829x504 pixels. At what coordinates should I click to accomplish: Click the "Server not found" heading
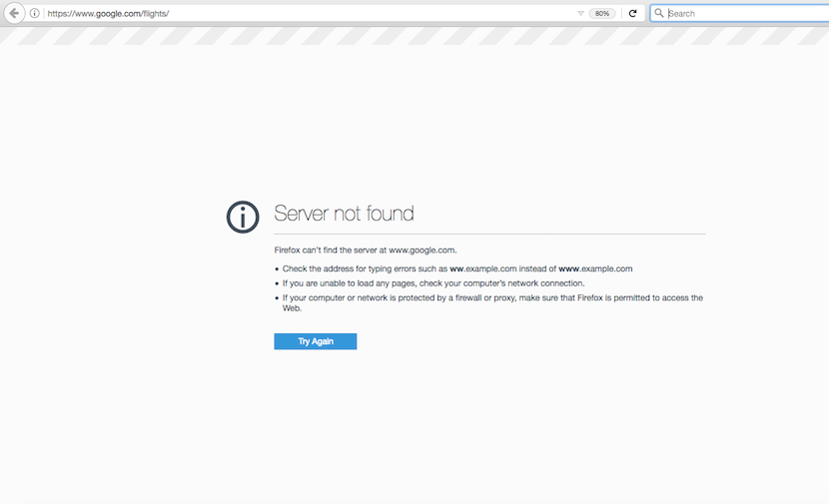pyautogui.click(x=344, y=214)
